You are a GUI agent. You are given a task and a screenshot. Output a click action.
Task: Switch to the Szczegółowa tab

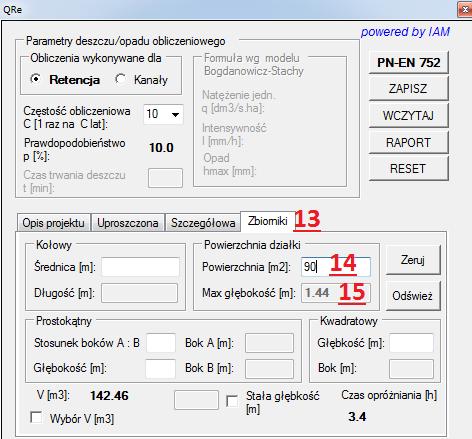pos(203,223)
